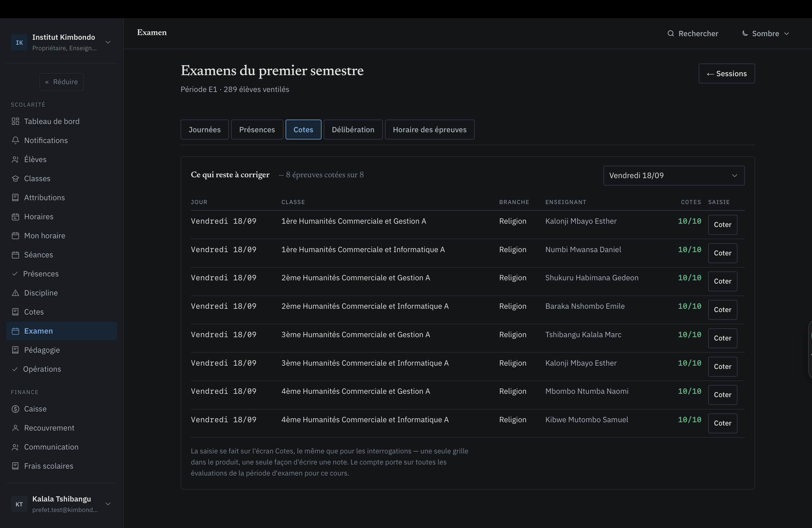Open the Caisse dollar coin icon
Image resolution: width=812 pixels, height=528 pixels.
click(15, 409)
